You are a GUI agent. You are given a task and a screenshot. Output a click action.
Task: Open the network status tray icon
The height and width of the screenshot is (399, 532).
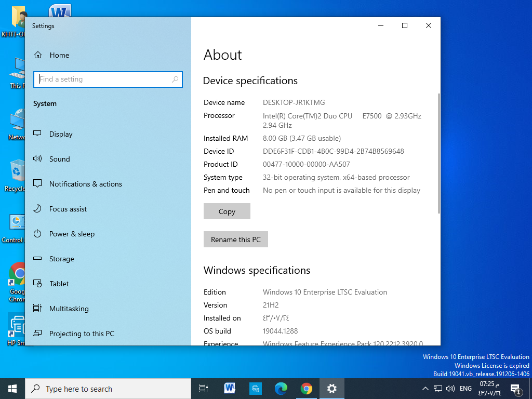coord(438,389)
